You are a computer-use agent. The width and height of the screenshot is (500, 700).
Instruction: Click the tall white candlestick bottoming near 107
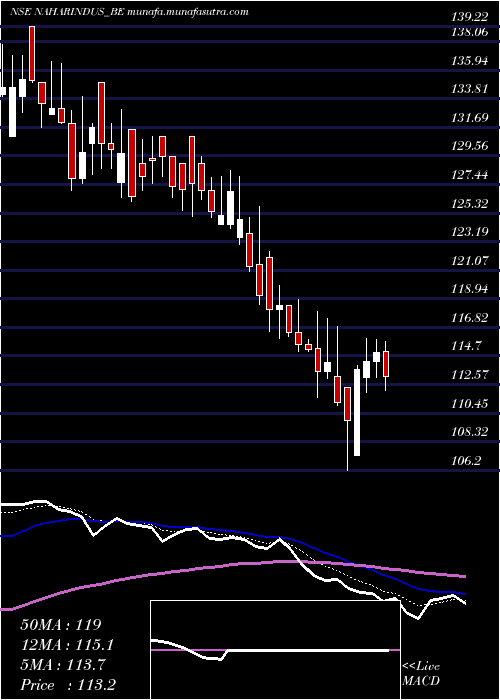pyautogui.click(x=357, y=412)
